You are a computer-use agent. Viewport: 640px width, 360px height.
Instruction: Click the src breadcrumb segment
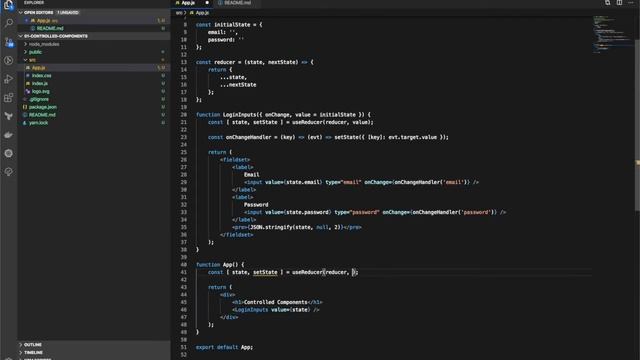click(x=178, y=13)
